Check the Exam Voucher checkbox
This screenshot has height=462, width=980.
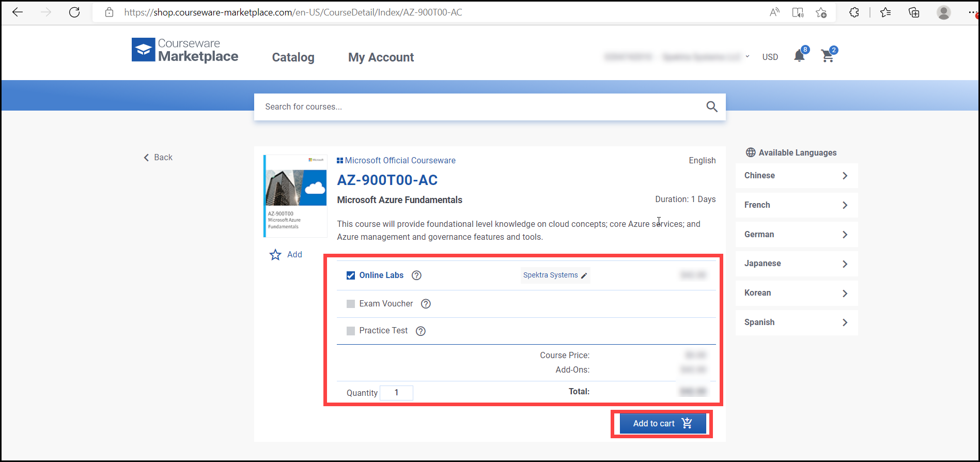(x=351, y=304)
